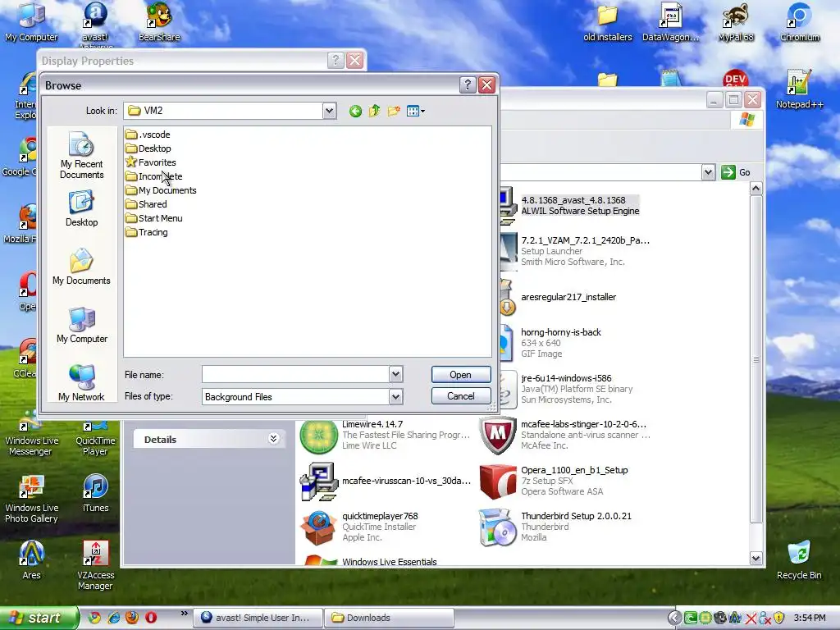Click scroll down arrow in Downloads window
This screenshot has height=630, width=840.
pyautogui.click(x=756, y=558)
